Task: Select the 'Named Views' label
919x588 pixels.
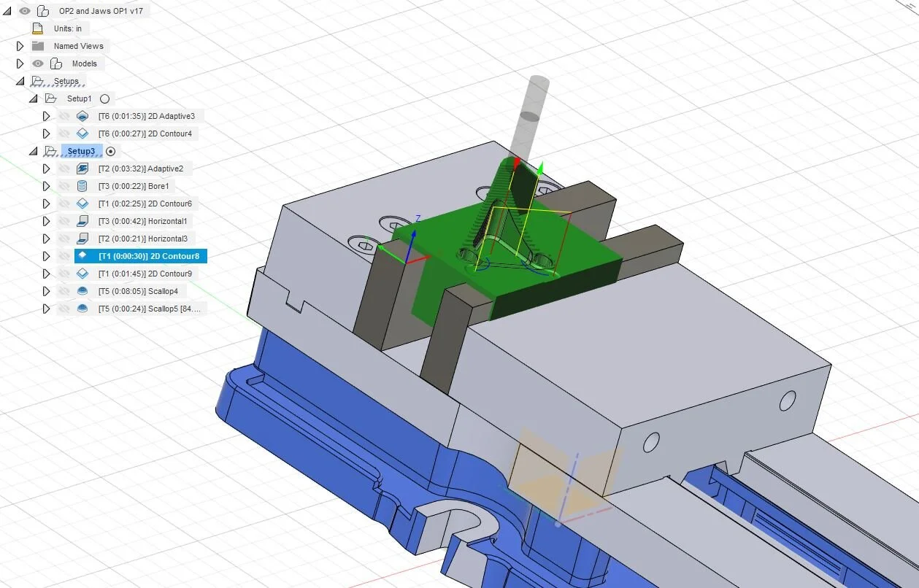Action: 79,46
